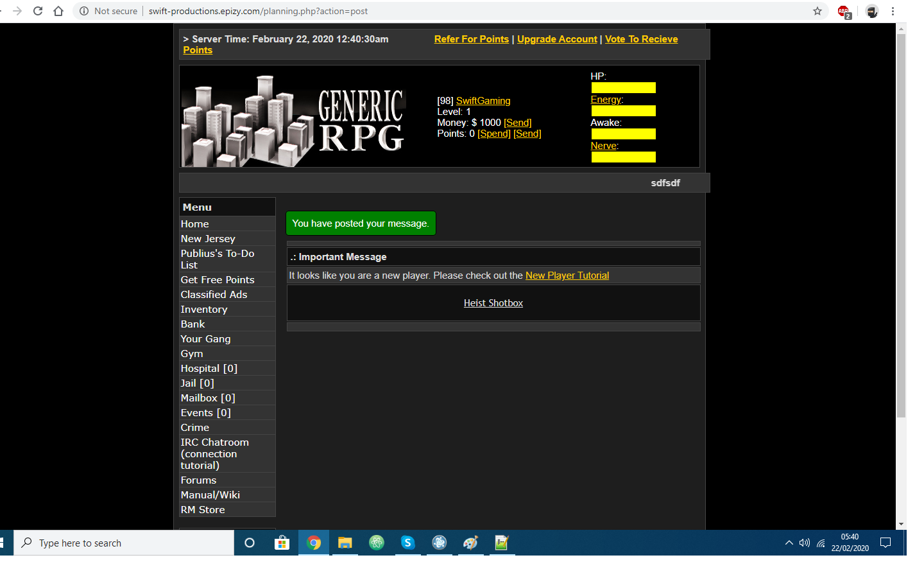Open the Chrome three-dot menu
924x578 pixels.
click(x=893, y=11)
